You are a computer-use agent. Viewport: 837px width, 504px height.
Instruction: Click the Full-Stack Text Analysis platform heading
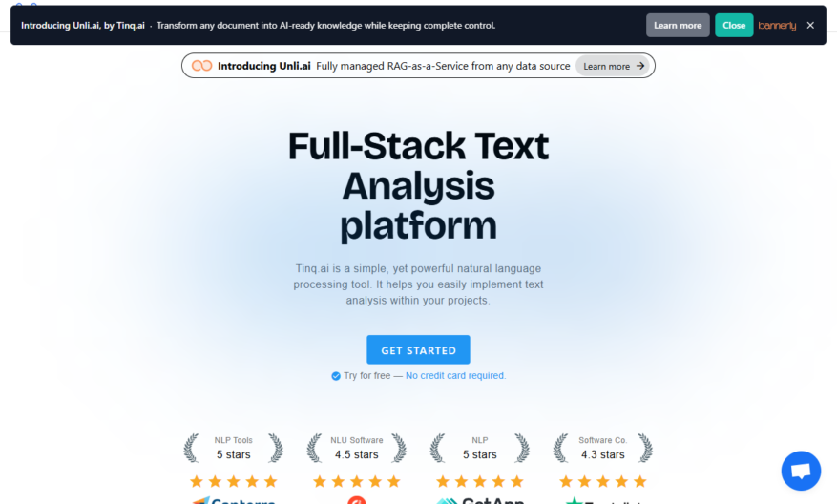[x=418, y=186]
